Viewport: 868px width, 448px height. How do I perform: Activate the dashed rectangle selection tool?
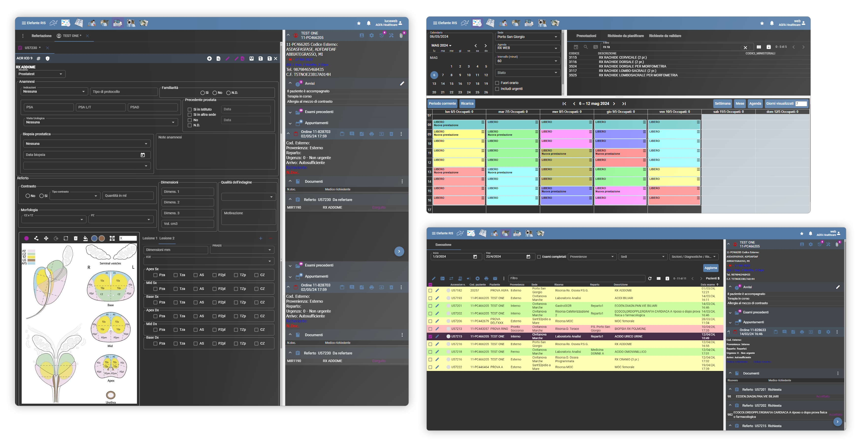[x=66, y=238]
